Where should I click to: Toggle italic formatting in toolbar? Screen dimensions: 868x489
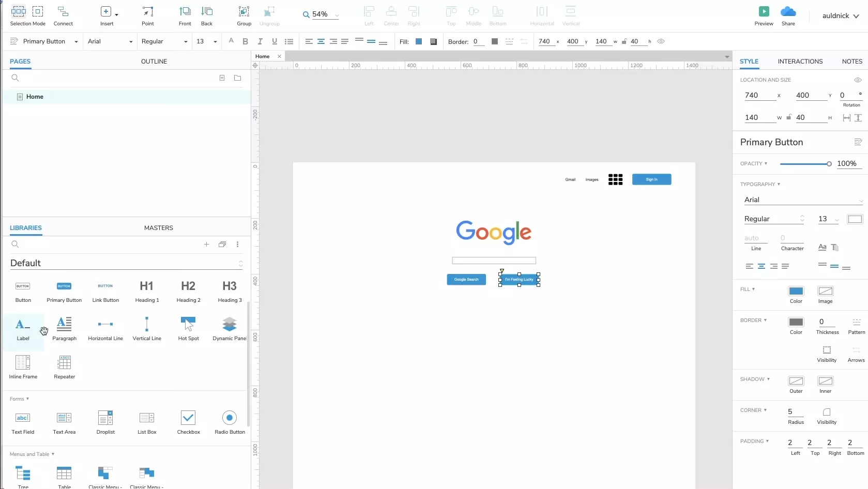pyautogui.click(x=260, y=41)
